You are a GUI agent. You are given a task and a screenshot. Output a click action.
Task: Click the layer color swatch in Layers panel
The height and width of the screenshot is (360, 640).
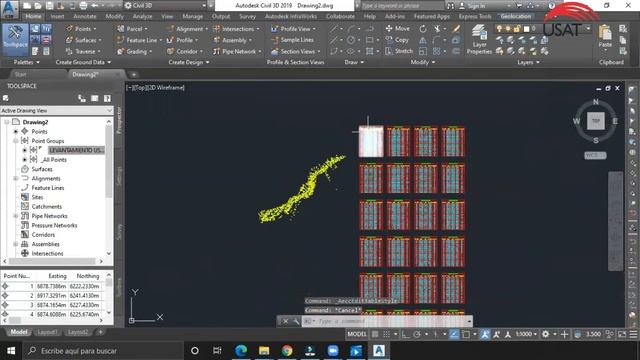[526, 29]
